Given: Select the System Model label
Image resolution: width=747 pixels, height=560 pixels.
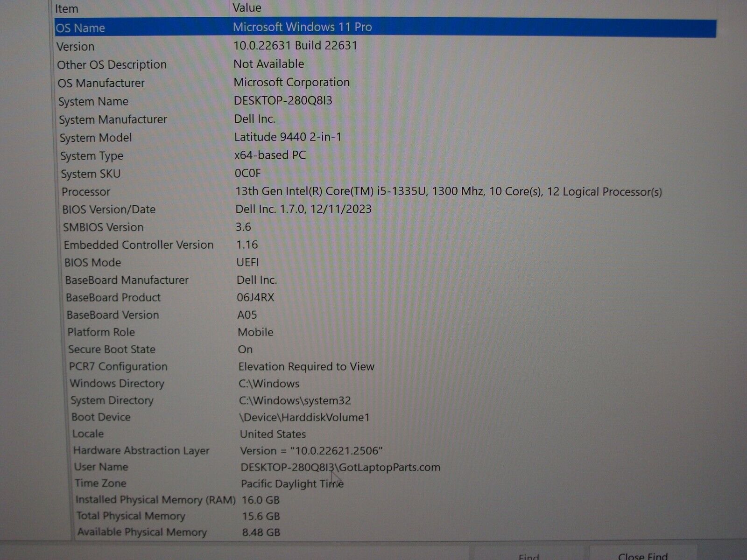Looking at the screenshot, I should 96,138.
